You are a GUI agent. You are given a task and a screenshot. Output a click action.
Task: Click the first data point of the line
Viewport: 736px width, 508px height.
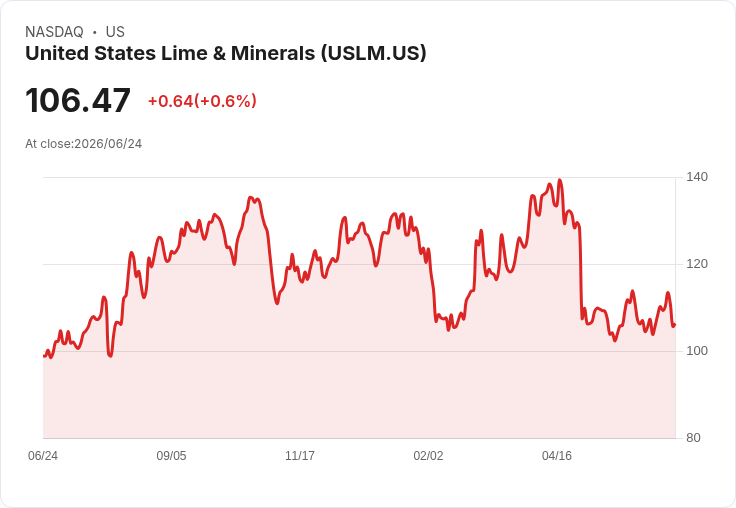pos(44,356)
